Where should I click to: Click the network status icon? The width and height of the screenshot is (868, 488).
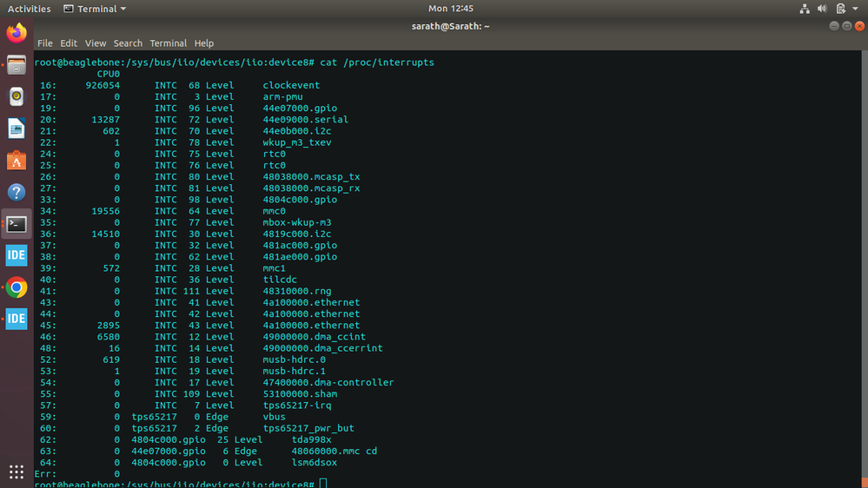(x=805, y=9)
